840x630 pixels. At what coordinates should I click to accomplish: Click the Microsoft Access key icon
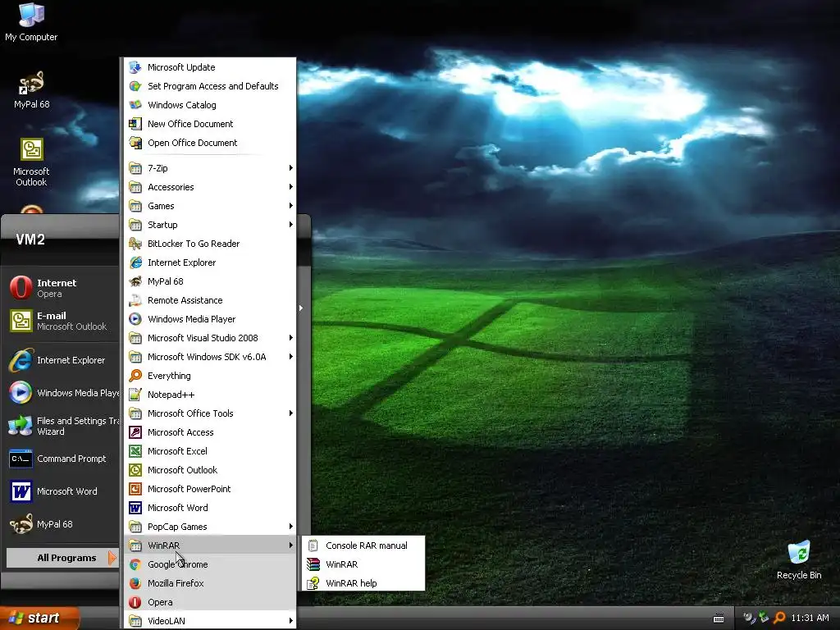(x=135, y=431)
